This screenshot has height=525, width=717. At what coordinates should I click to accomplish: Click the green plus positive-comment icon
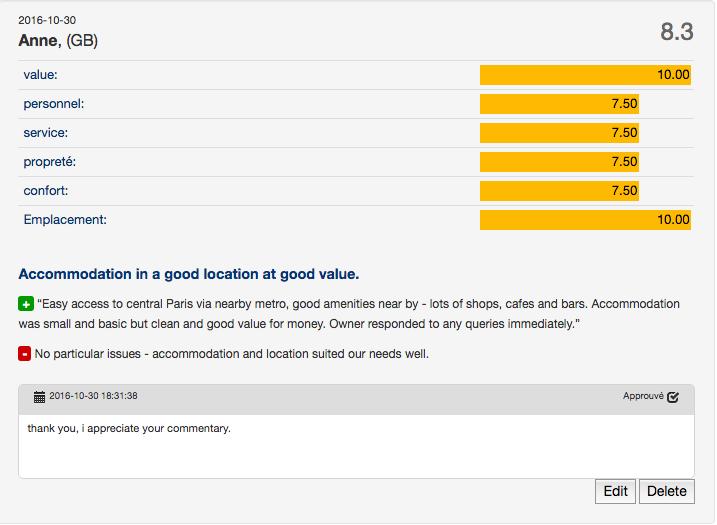click(26, 304)
